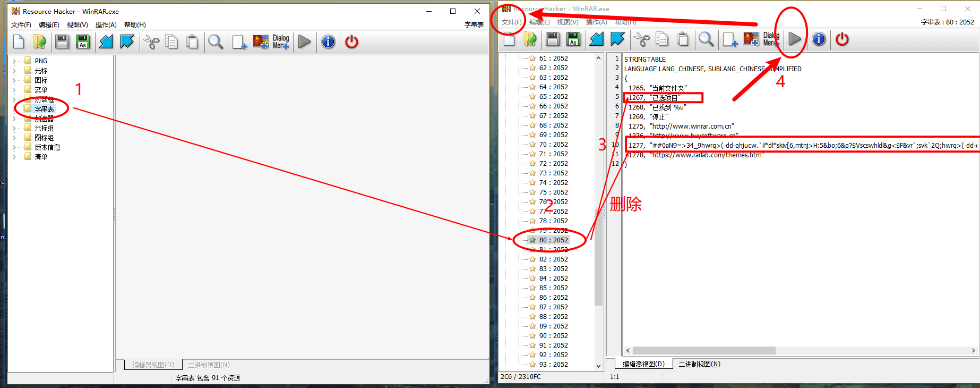
Task: Click Compile play icon in left window toolbar
Action: [304, 41]
